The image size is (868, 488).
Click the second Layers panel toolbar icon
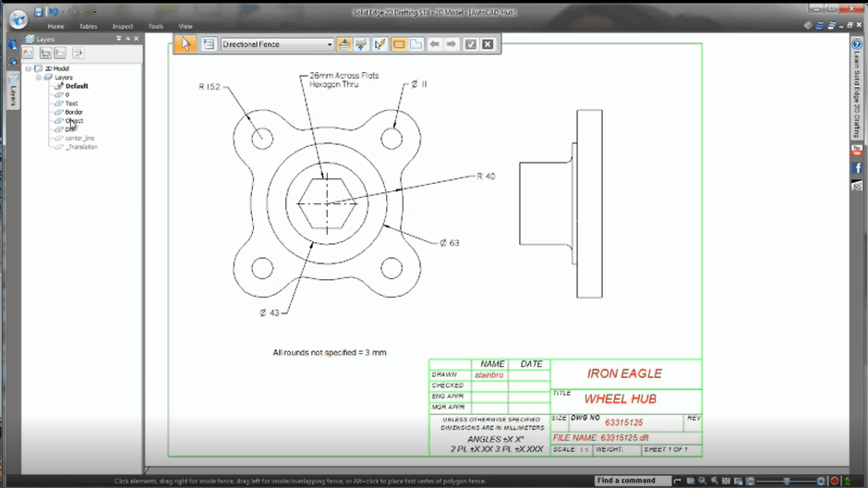(x=45, y=53)
